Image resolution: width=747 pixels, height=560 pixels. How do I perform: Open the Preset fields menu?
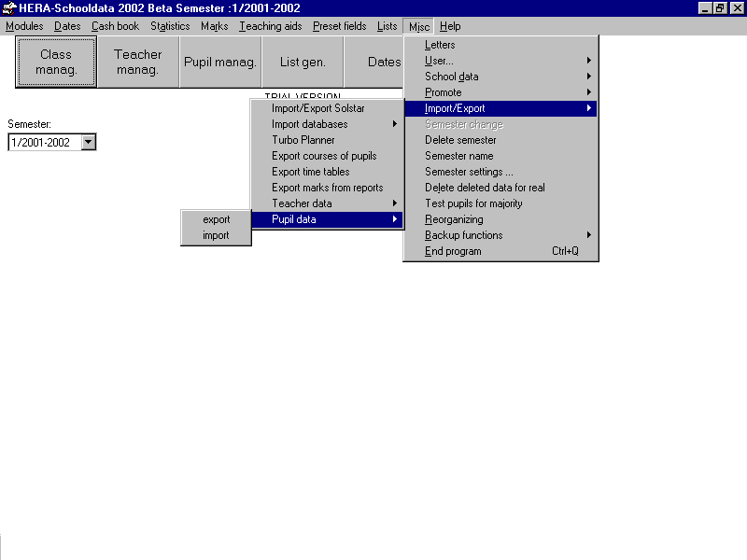[x=340, y=26]
